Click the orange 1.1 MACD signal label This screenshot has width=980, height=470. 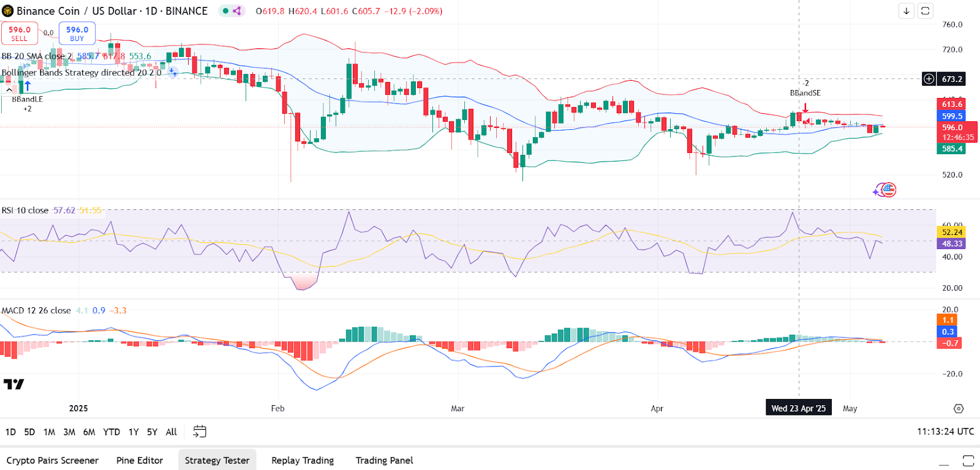tap(948, 320)
